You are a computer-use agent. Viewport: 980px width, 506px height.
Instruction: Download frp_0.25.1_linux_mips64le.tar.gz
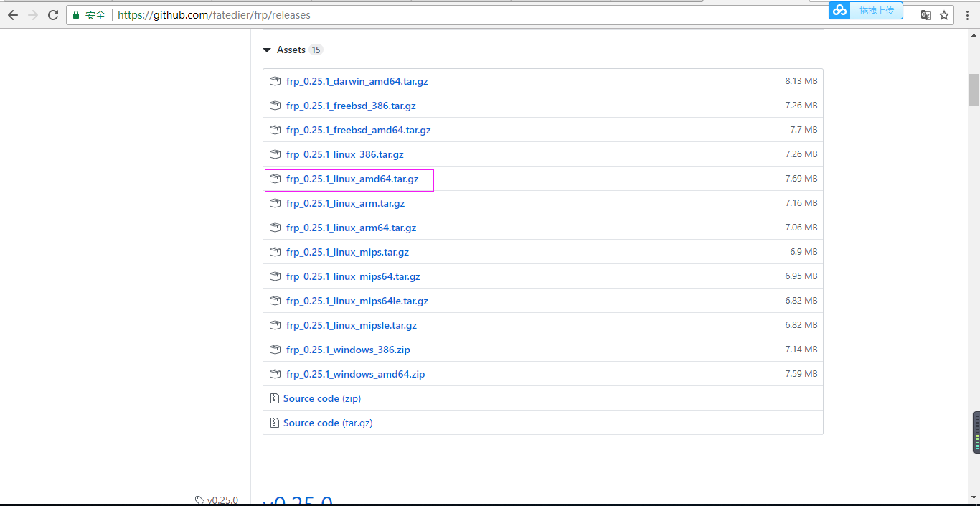(x=357, y=301)
